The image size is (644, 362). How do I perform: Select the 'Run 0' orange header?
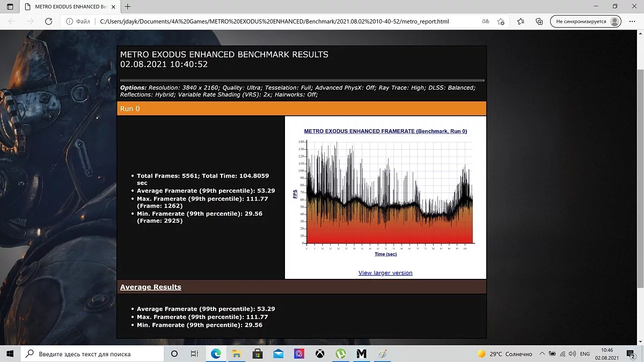pyautogui.click(x=302, y=108)
